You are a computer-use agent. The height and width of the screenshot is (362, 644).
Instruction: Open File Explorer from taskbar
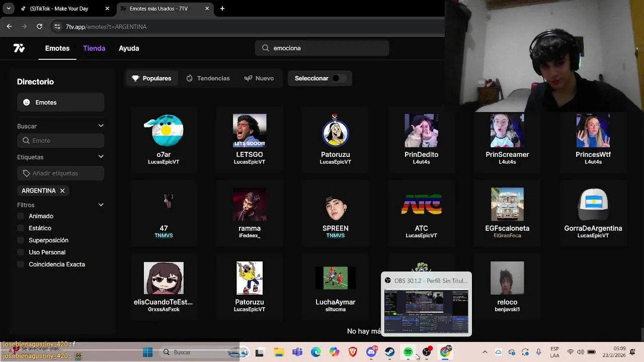tap(279, 352)
